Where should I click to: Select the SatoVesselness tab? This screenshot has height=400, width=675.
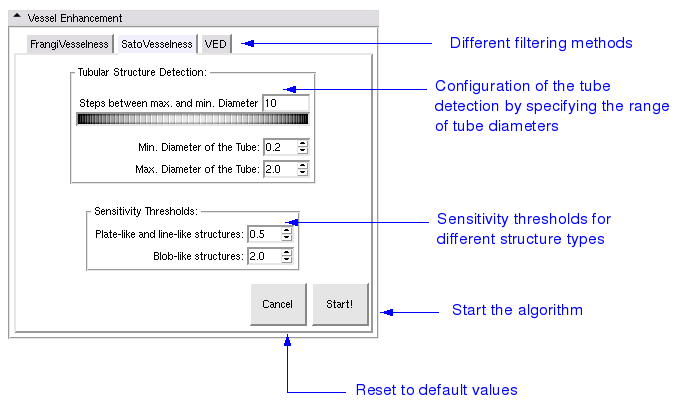click(x=156, y=44)
